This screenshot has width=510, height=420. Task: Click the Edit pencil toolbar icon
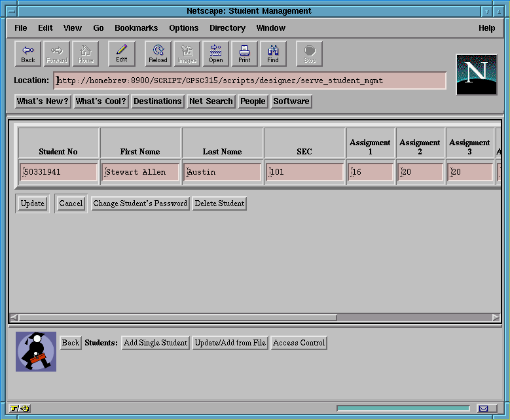click(x=122, y=54)
